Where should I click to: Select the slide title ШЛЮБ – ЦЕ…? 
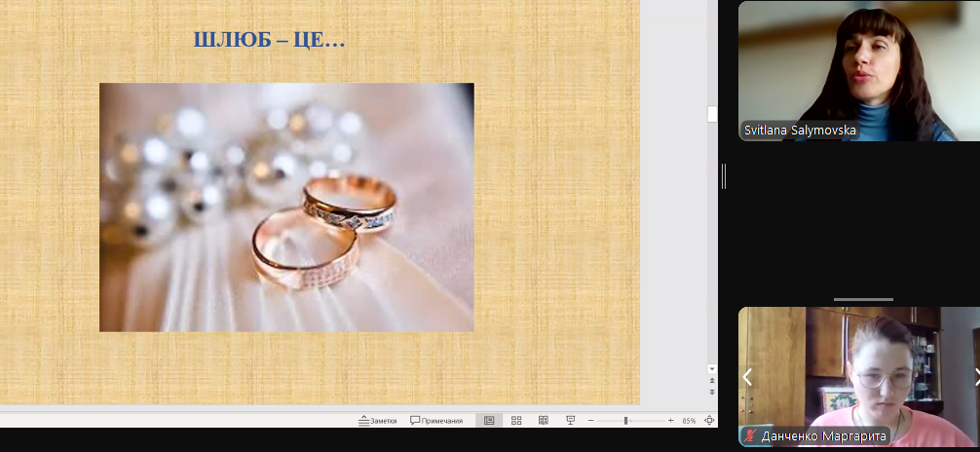point(269,40)
